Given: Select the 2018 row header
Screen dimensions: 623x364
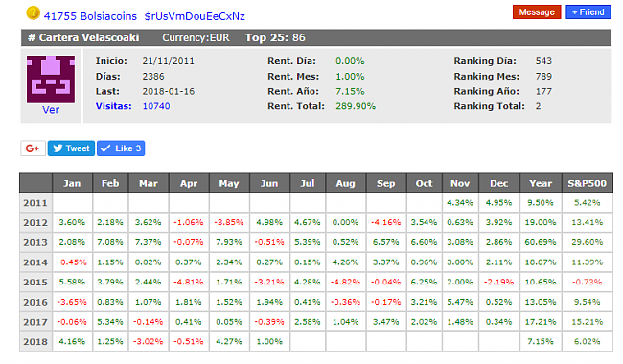Looking at the screenshot, I should (35, 341).
